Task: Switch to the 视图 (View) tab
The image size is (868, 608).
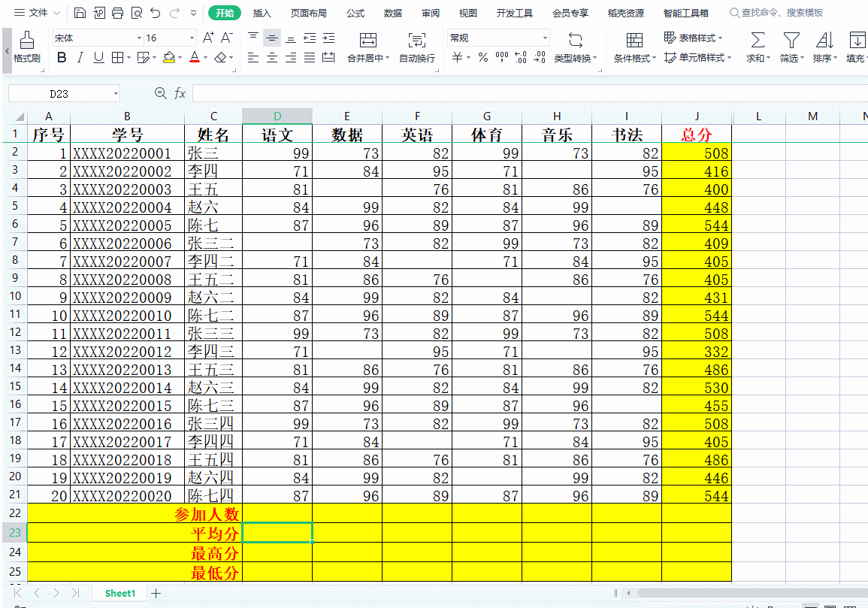Action: pos(467,13)
